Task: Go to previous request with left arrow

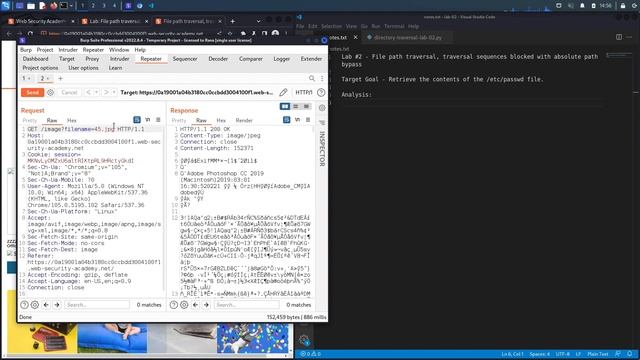Action: point(89,93)
